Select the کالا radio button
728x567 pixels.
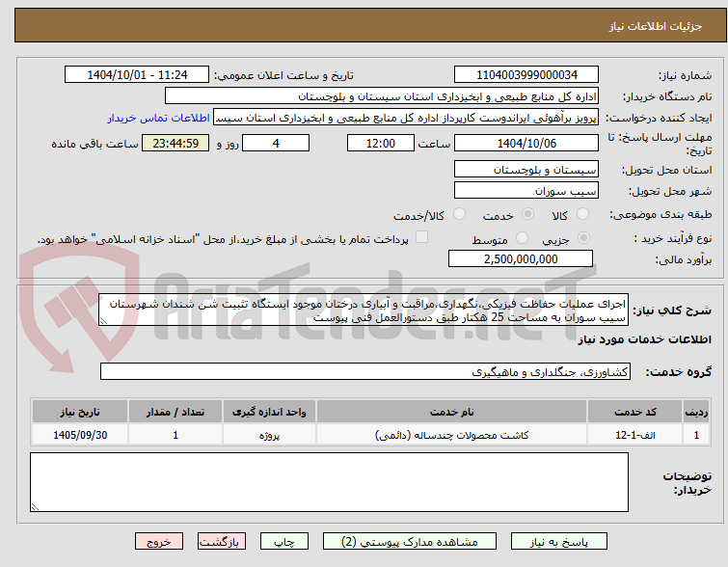click(582, 214)
